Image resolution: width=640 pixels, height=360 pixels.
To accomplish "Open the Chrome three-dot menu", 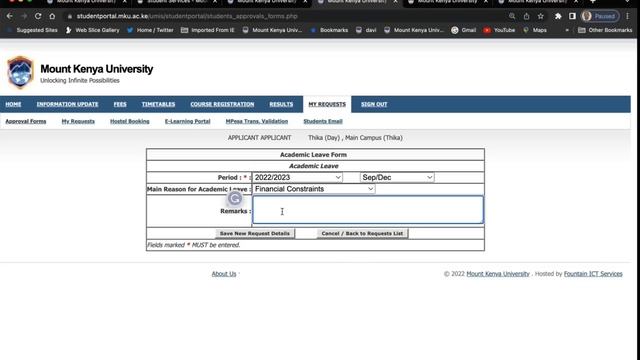I will (x=628, y=16).
